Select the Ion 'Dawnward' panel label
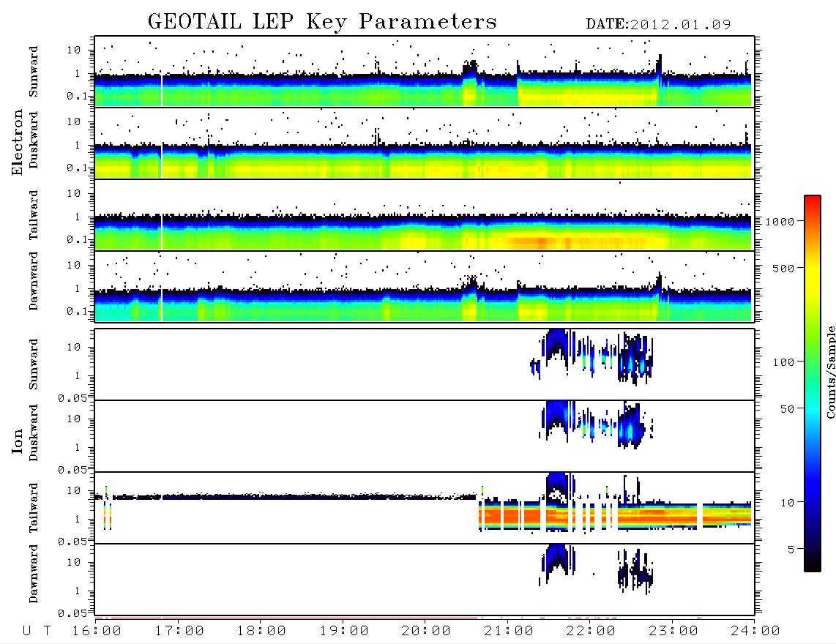836x644 pixels. pos(34,574)
